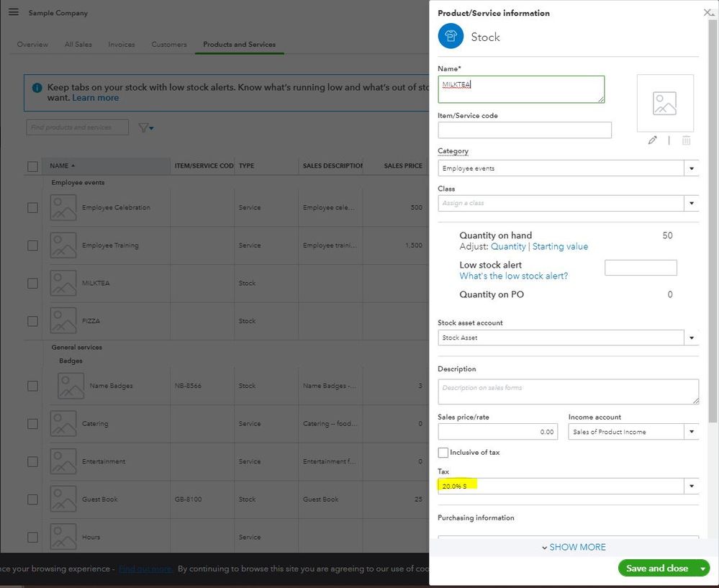Close the Product/Service information panel
This screenshot has height=588, width=719.
pyautogui.click(x=708, y=12)
